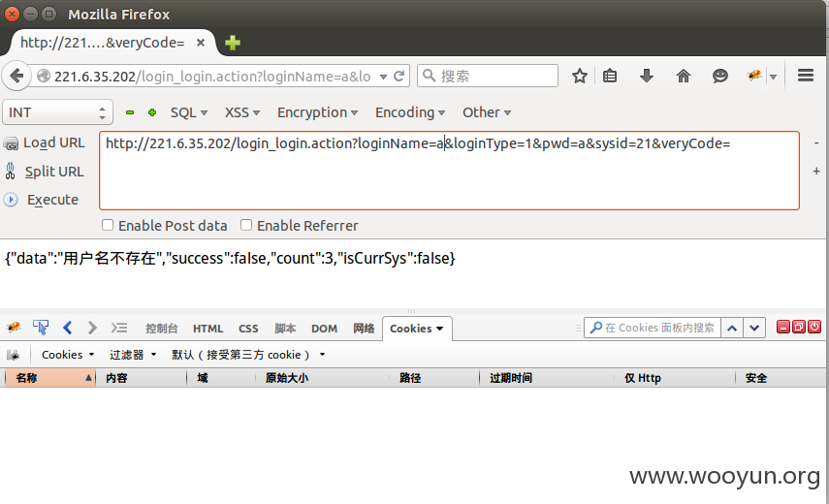Switch to the HTML tab
Viewport: 829px width, 504px height.
(207, 328)
